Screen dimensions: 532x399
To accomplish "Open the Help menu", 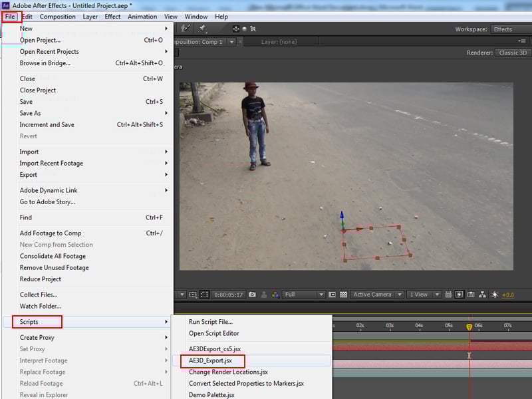I will point(221,17).
